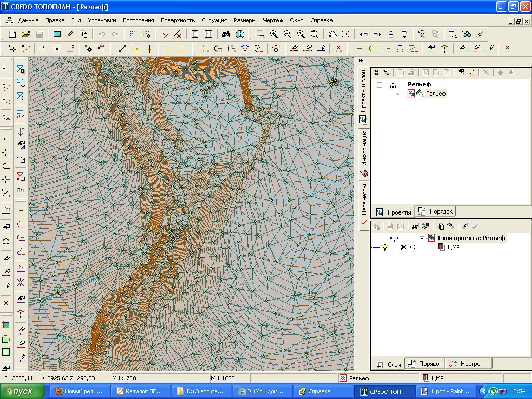Click the Copy pages toolbar icon
The height and width of the screenshot is (399, 532).
(x=84, y=34)
